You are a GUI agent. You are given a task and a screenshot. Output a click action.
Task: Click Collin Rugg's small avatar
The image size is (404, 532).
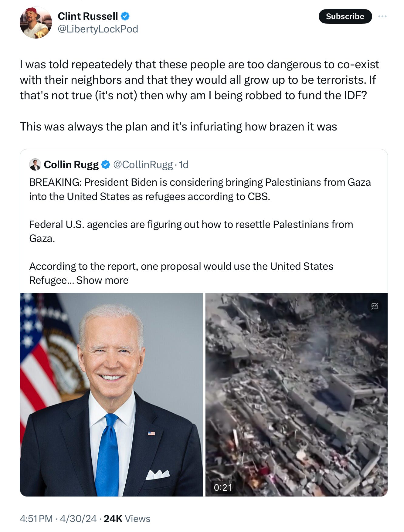[x=35, y=164]
